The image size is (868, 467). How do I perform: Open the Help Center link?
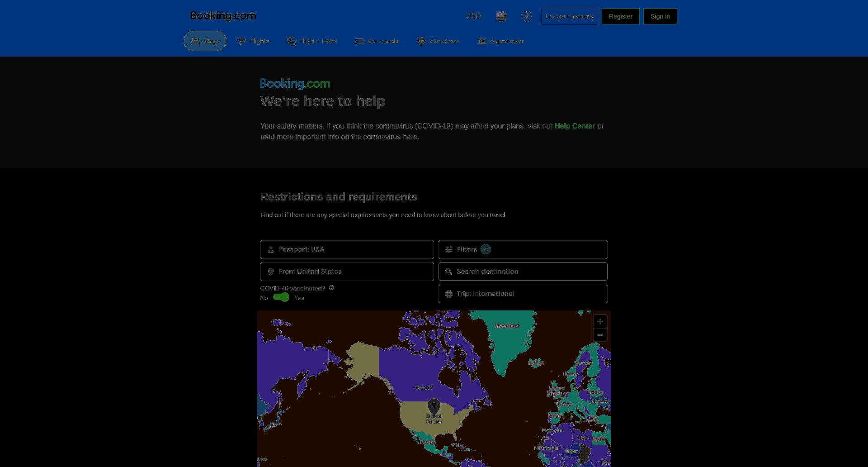pos(575,126)
